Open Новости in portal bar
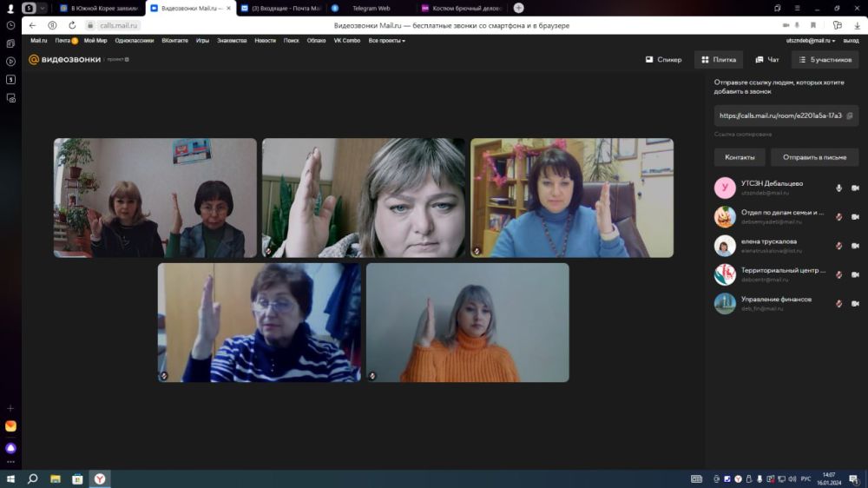 pos(265,41)
